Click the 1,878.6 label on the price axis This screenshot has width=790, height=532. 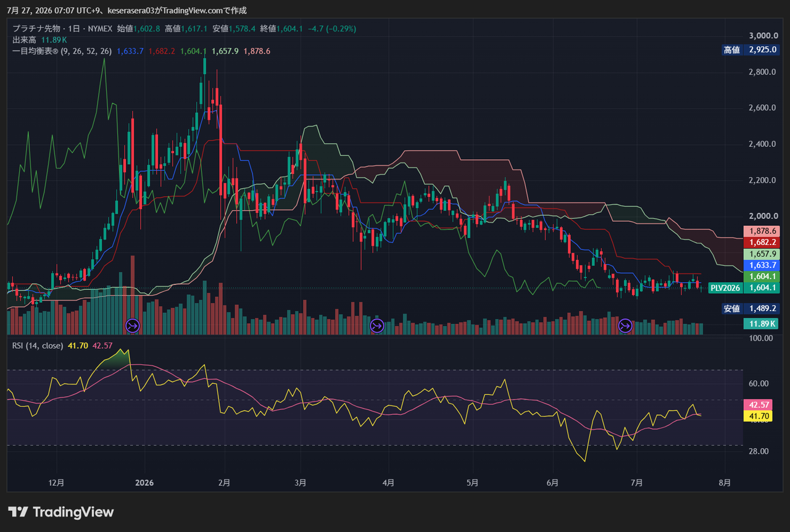[762, 231]
